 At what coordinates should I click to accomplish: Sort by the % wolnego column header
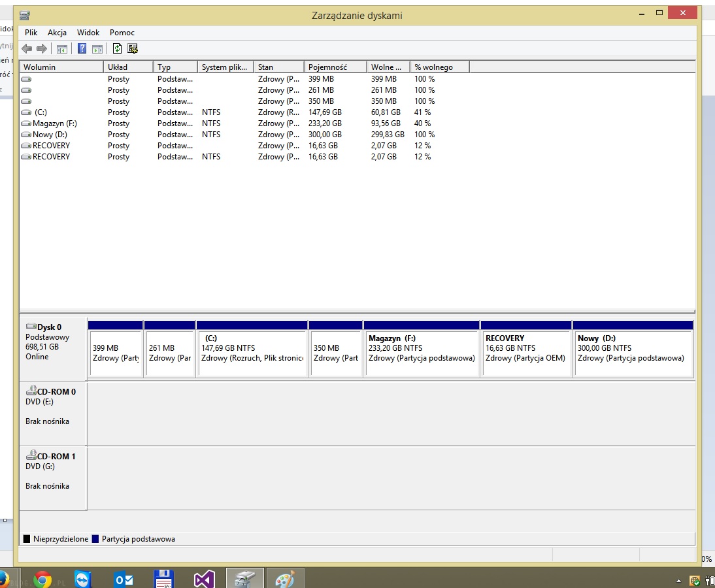[440, 67]
